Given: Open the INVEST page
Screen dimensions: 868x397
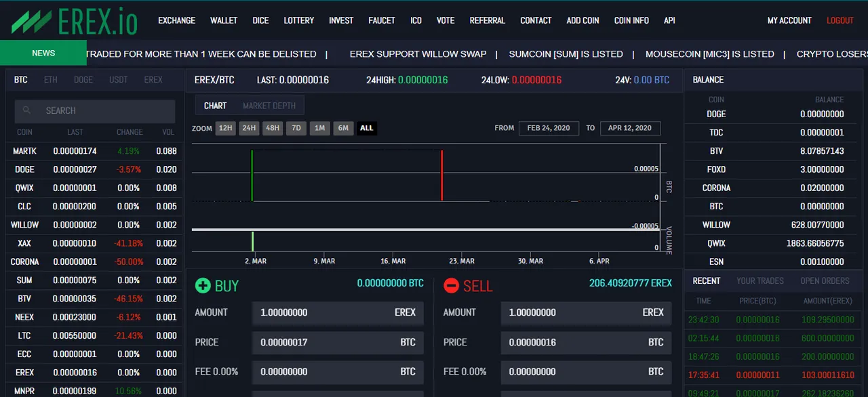Looking at the screenshot, I should click(341, 20).
